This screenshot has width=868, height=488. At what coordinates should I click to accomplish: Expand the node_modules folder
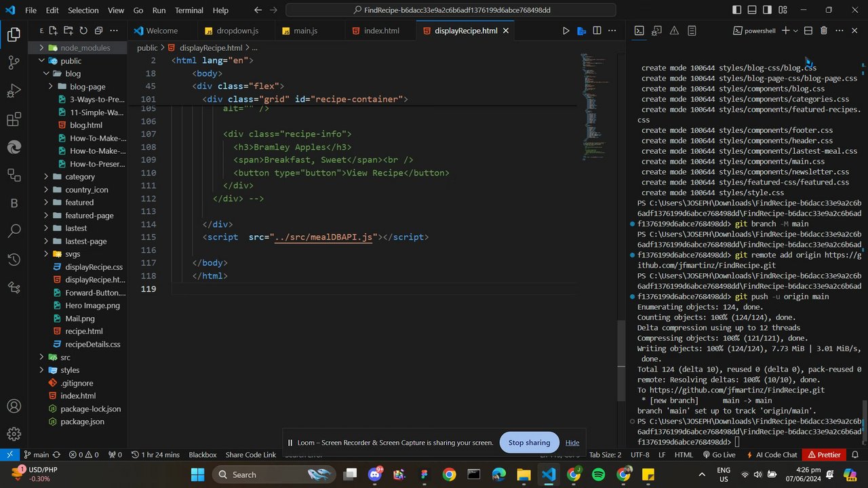point(78,48)
